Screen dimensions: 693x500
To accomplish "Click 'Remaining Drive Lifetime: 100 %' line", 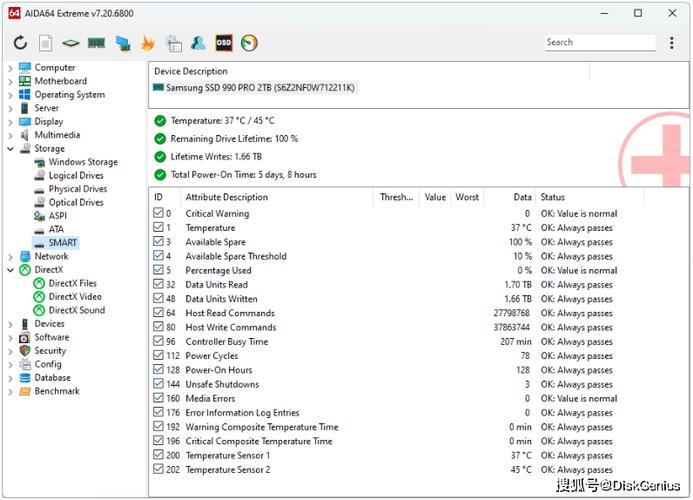I will point(234,139).
